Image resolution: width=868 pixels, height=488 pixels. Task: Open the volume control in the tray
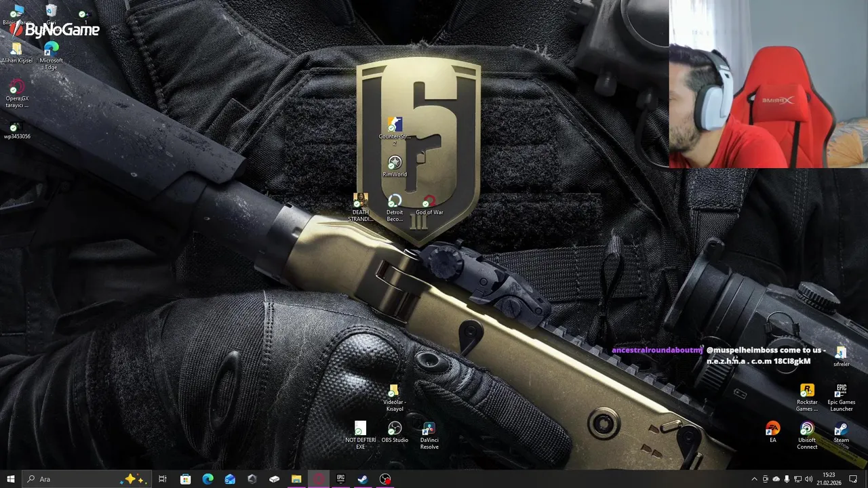[808, 479]
